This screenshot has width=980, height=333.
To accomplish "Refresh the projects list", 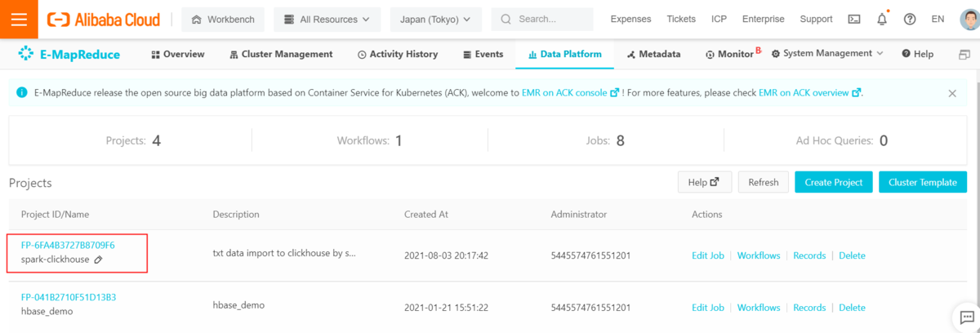I will pos(764,182).
